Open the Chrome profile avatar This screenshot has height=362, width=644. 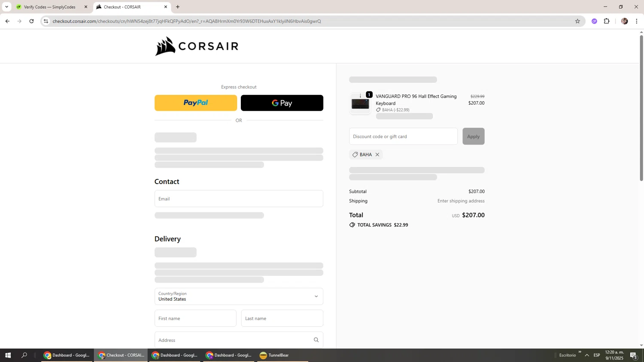[625, 21]
